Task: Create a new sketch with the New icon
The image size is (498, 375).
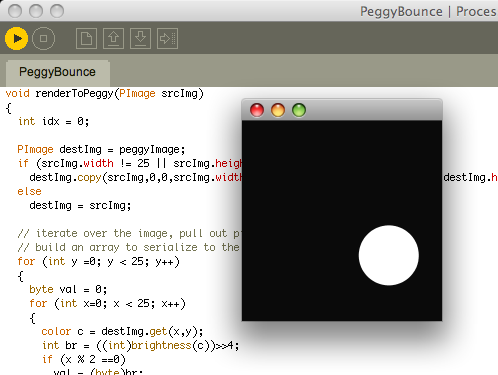Action: (86, 39)
